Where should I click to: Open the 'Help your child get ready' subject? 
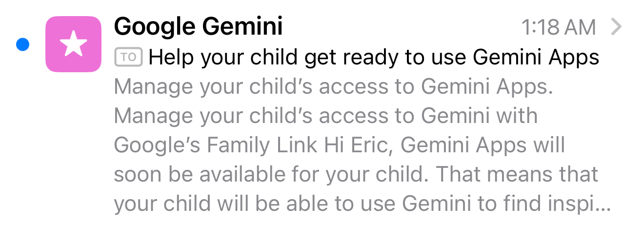pyautogui.click(x=374, y=58)
